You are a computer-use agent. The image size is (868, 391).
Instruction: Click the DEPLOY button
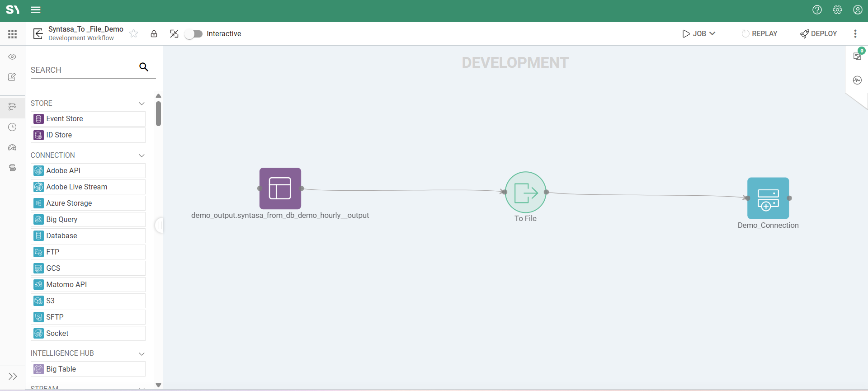(x=818, y=34)
